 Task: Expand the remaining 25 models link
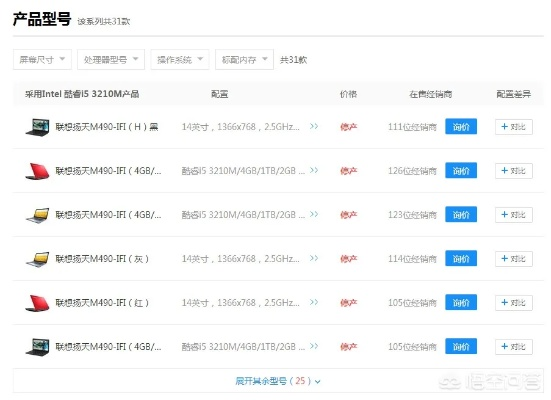pyautogui.click(x=278, y=381)
